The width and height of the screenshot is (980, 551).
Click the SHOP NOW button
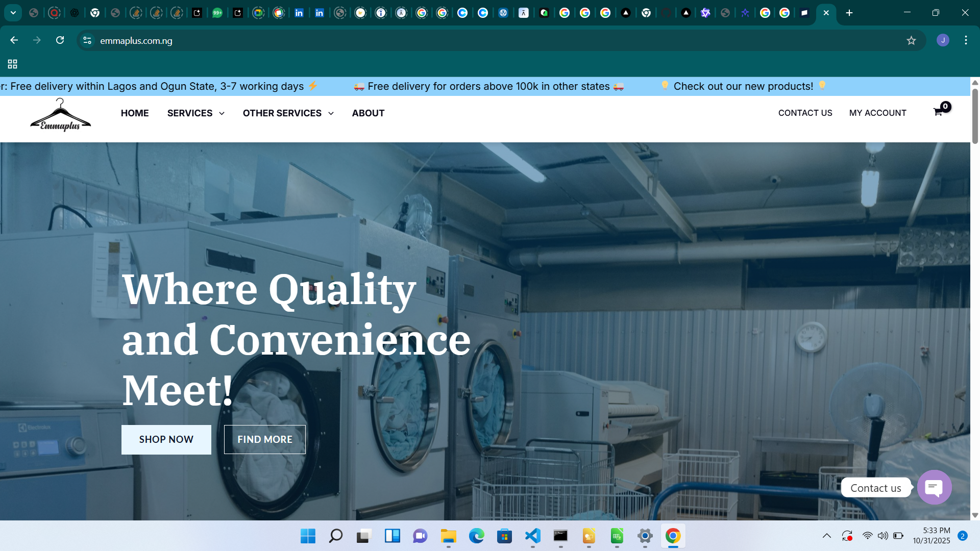click(x=166, y=439)
